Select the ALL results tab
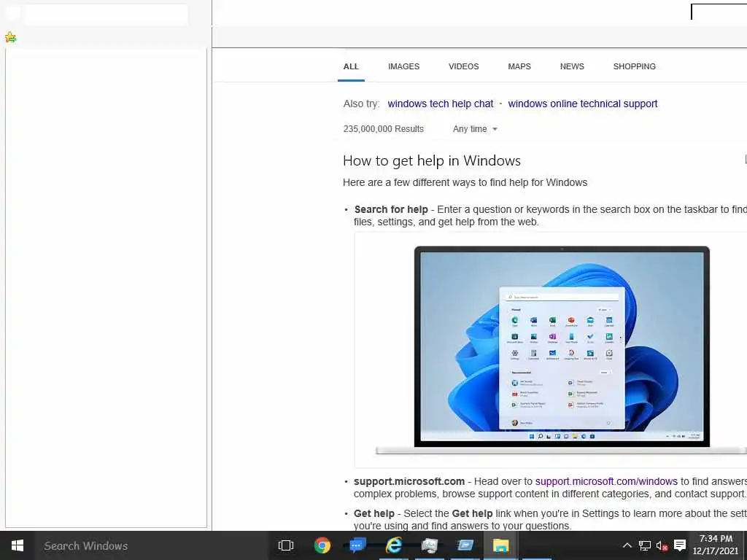This screenshot has width=747, height=560. tap(351, 66)
